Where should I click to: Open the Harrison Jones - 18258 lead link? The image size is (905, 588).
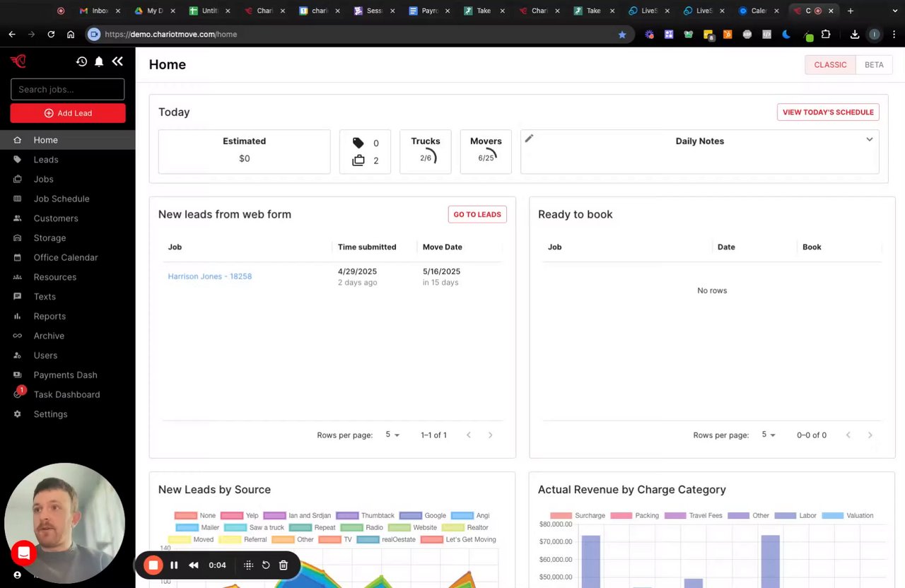coord(210,276)
